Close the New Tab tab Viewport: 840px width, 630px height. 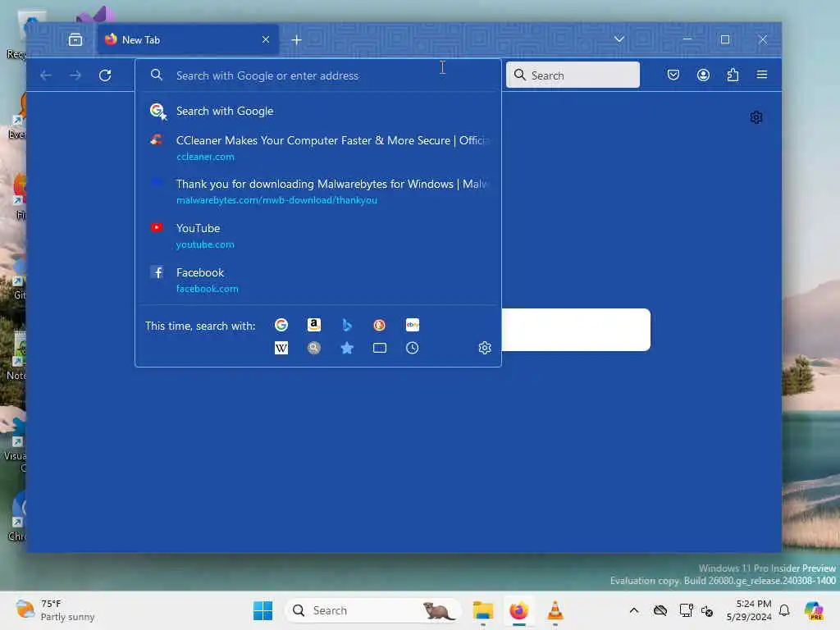[x=266, y=39]
